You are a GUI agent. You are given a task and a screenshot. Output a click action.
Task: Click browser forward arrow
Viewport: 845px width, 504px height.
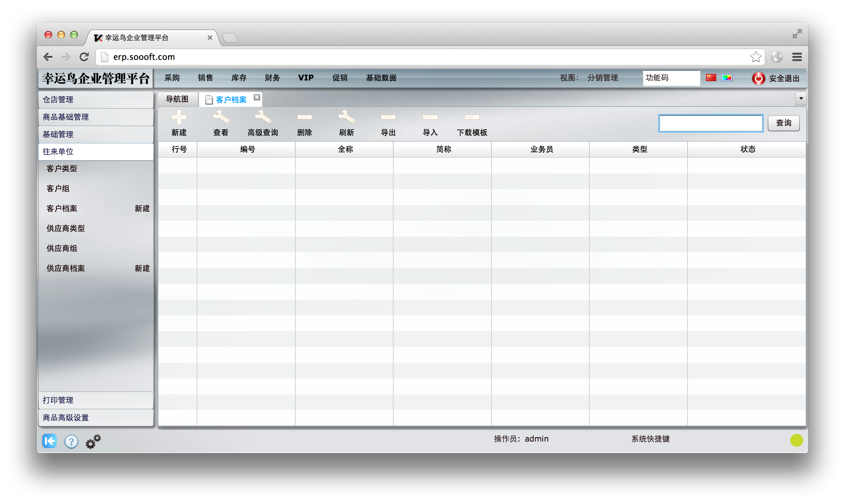tap(66, 57)
